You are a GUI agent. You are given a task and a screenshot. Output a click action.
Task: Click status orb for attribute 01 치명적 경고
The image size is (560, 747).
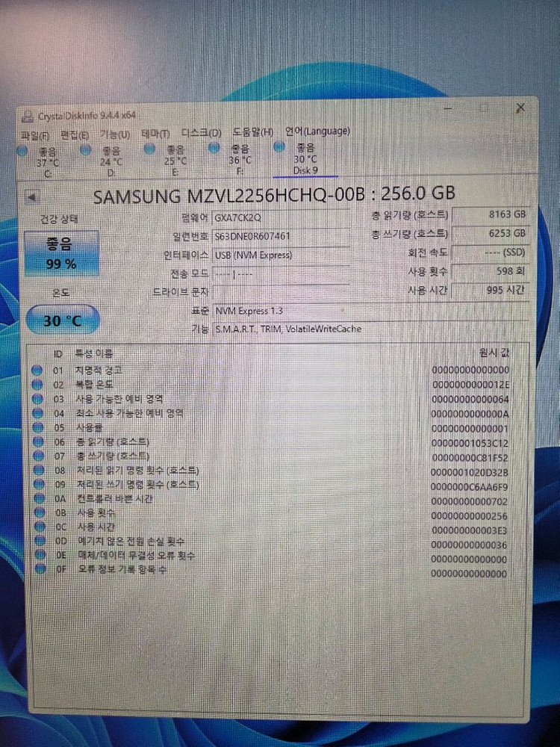[x=37, y=371]
